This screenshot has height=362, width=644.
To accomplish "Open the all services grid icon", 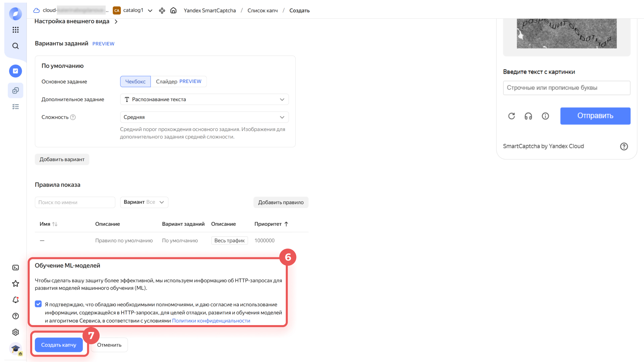I will [x=15, y=30].
